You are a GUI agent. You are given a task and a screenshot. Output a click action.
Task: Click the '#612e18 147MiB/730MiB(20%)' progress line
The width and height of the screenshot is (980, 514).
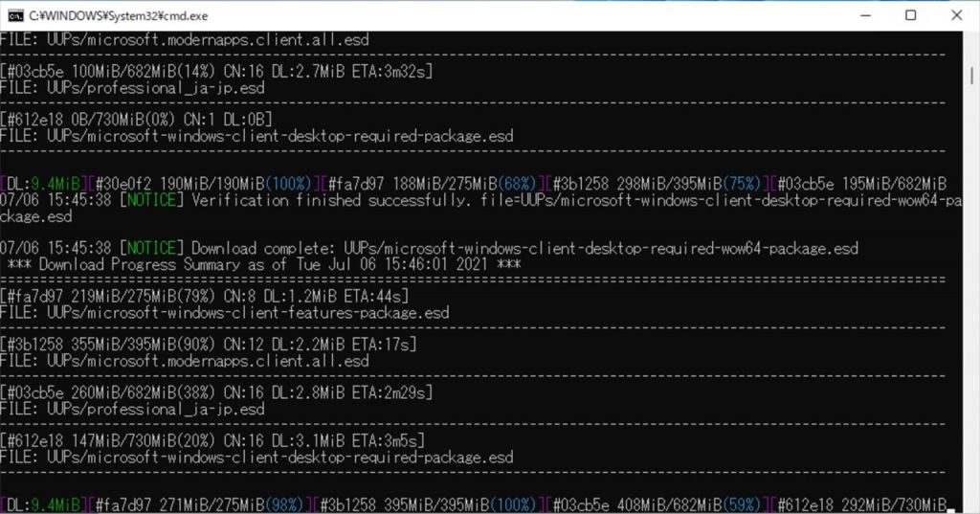tap(212, 441)
